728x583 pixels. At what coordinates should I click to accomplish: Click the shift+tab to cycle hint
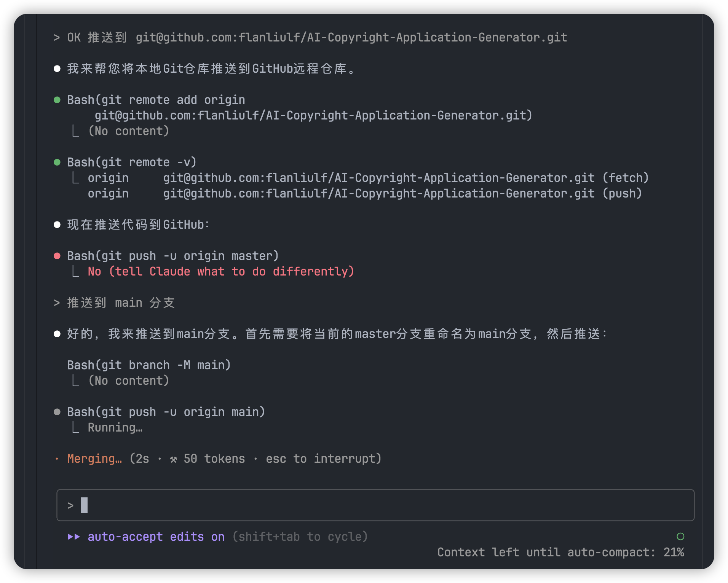300,537
